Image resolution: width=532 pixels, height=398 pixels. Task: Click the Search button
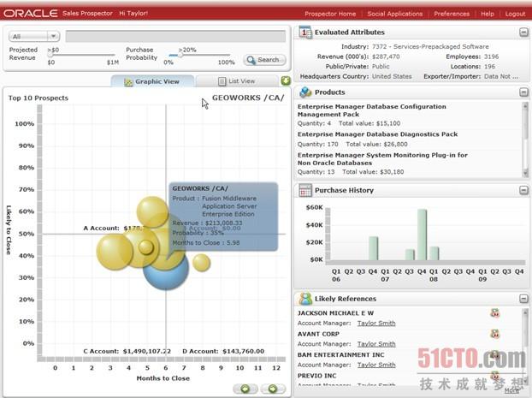[264, 60]
